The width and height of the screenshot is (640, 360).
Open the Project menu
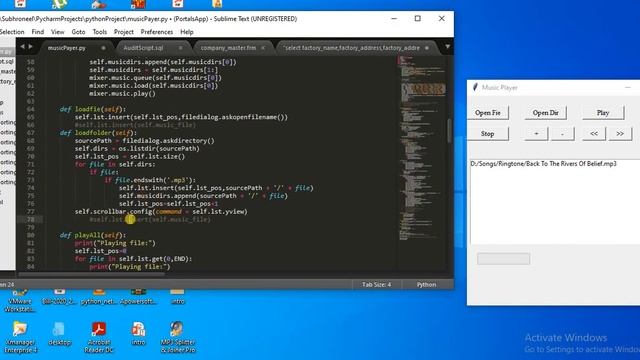click(124, 32)
